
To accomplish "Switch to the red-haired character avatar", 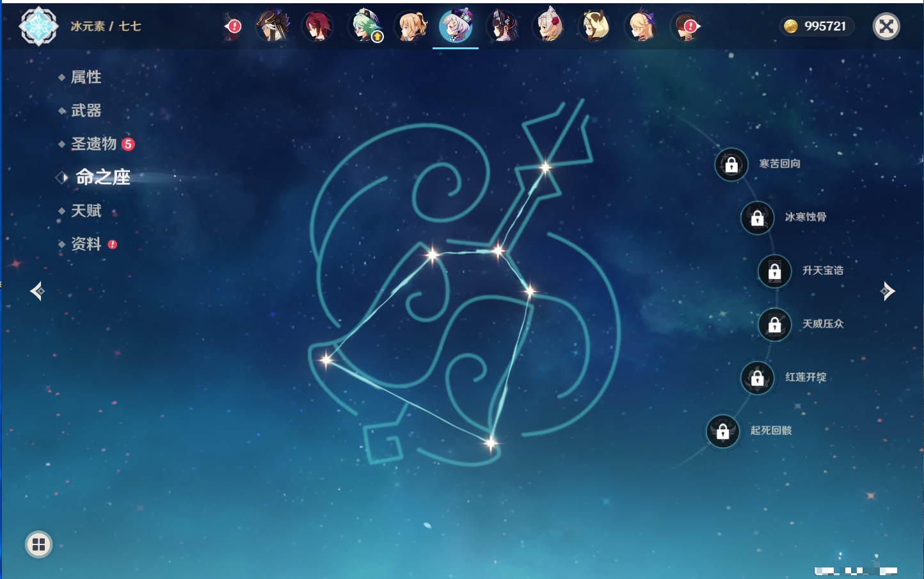I will pyautogui.click(x=318, y=26).
